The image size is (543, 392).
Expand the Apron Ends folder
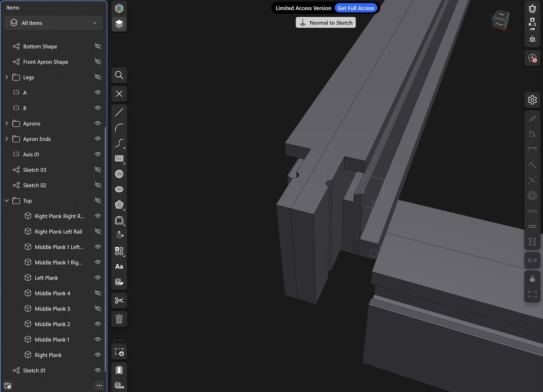point(7,139)
